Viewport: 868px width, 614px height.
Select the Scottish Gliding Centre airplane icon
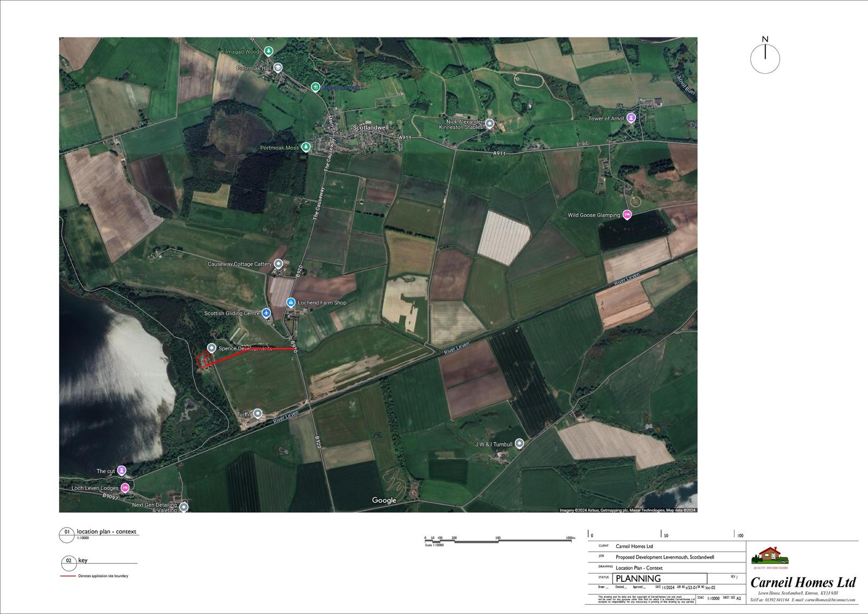266,313
